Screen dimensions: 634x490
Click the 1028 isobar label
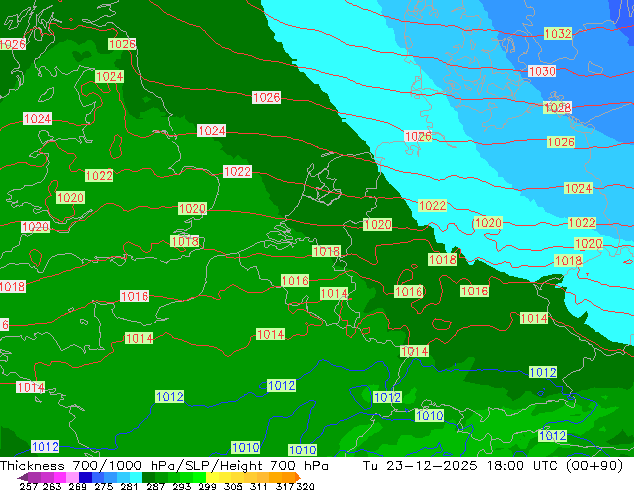click(x=558, y=108)
